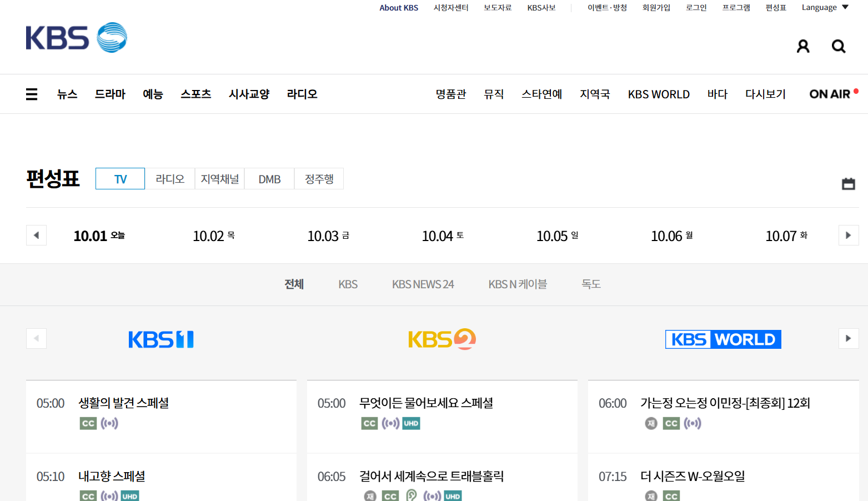The image size is (868, 501).
Task: Select date 10.06 월
Action: pyautogui.click(x=672, y=236)
